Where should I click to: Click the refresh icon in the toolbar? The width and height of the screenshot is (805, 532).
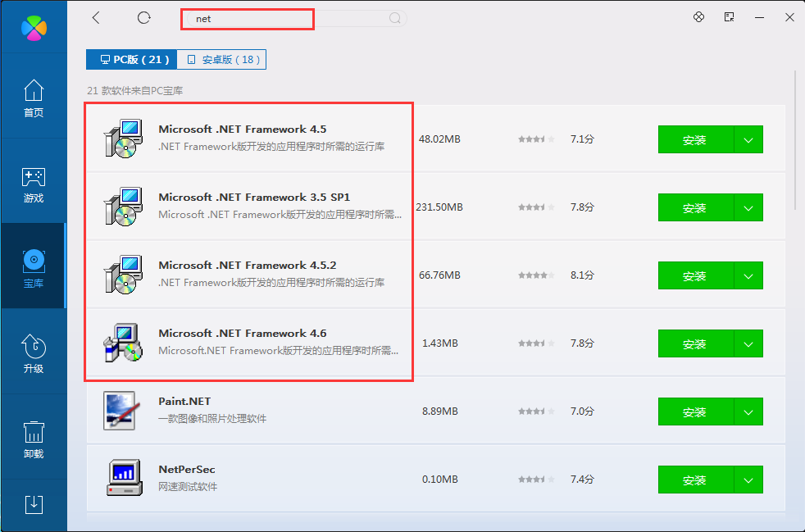pyautogui.click(x=144, y=17)
